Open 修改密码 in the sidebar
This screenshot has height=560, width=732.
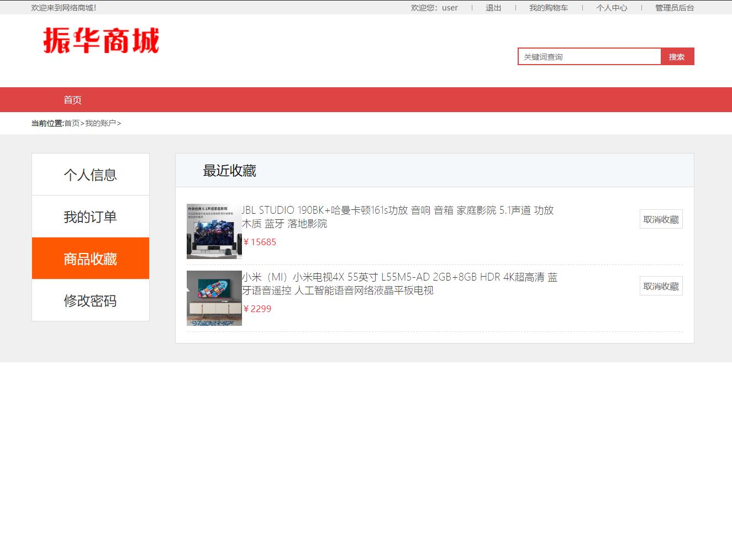pyautogui.click(x=90, y=300)
